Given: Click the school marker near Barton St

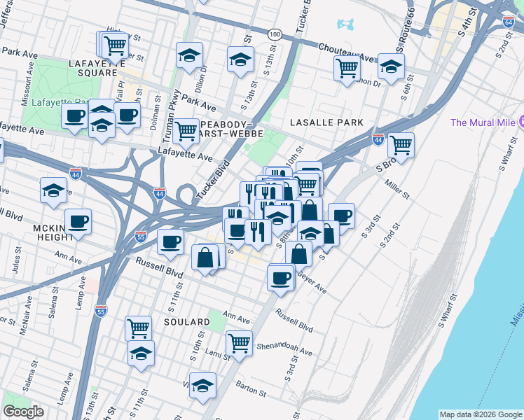Looking at the screenshot, I should [202, 386].
